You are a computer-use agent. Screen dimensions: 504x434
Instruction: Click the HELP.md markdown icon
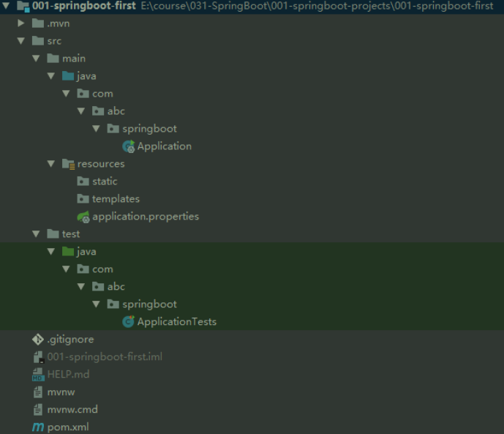(x=38, y=375)
